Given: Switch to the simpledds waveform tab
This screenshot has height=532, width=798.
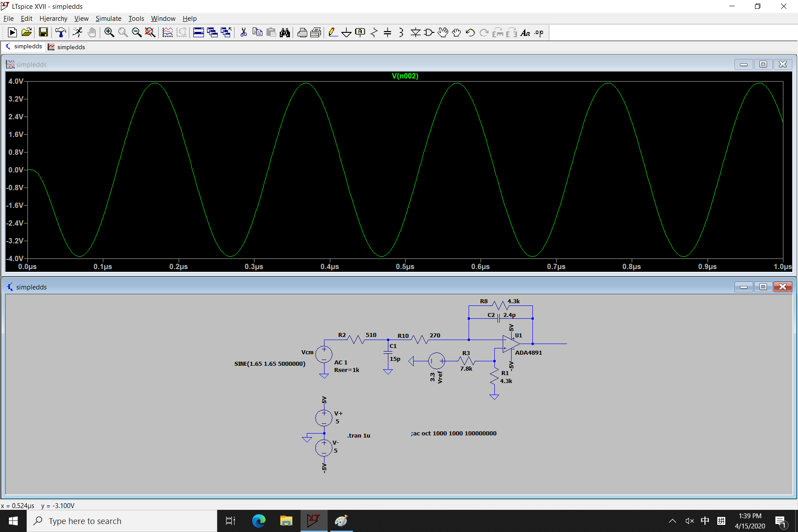Looking at the screenshot, I should pyautogui.click(x=66, y=47).
